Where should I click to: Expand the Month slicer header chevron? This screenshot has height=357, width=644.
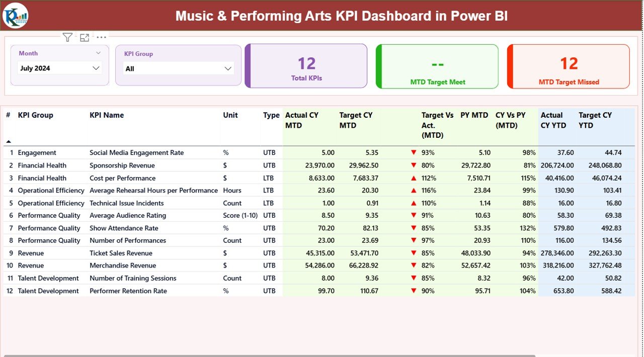[99, 53]
